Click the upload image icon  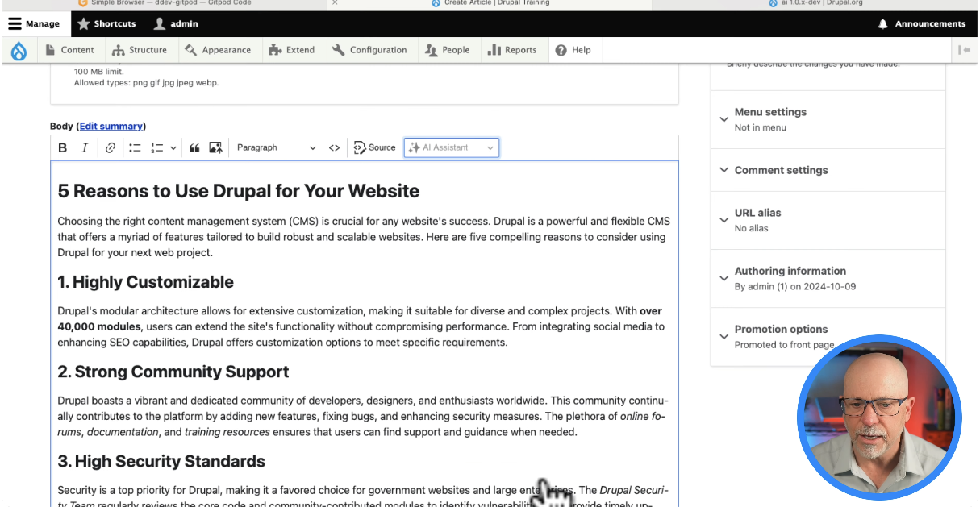pyautogui.click(x=215, y=147)
